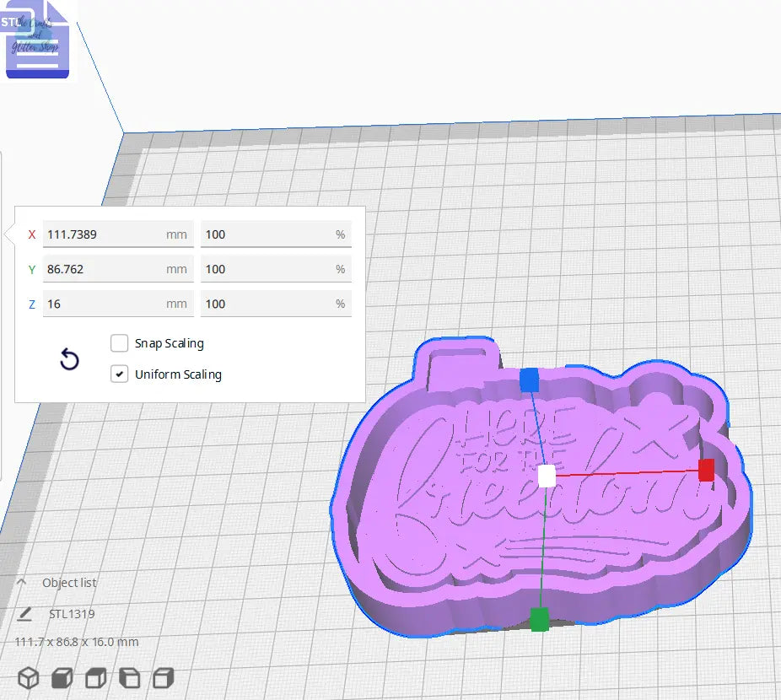Screen dimensions: 781x700
Task: Click the scale icon beside STL1319
Action: pos(23,613)
